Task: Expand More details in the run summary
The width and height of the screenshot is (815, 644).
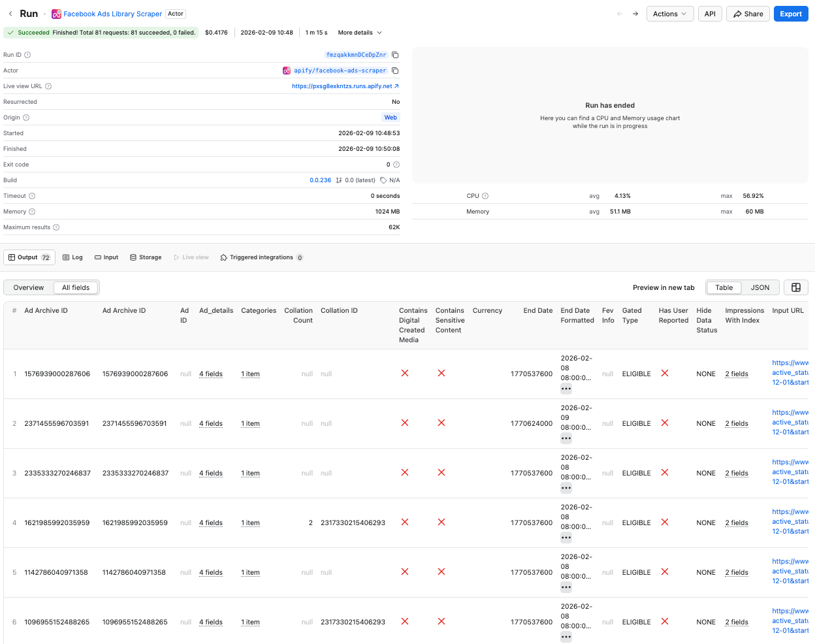Action: (x=359, y=32)
